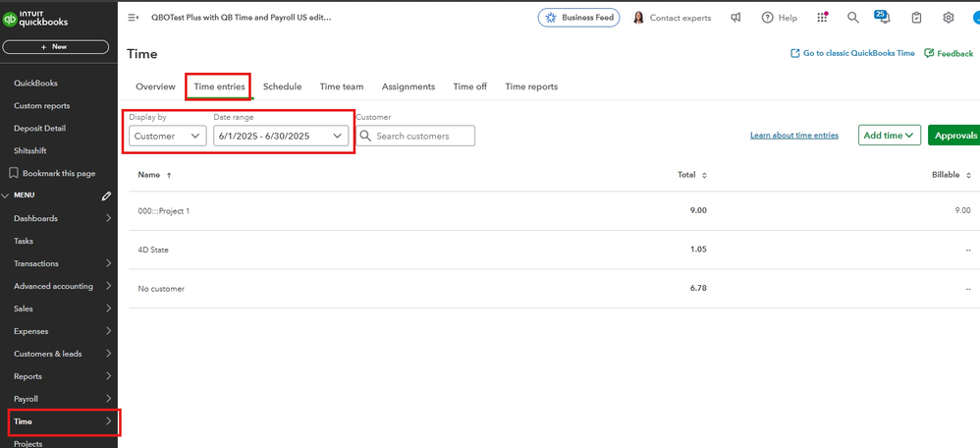Click the 1.05 total value

(x=699, y=250)
